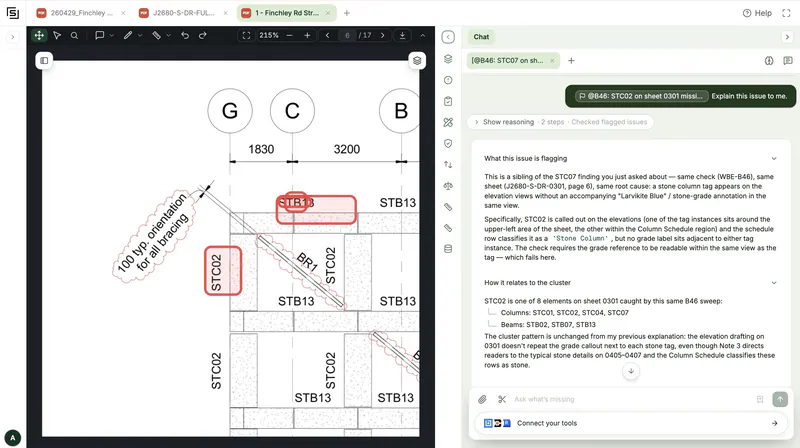Open the up-down arrows compare icon
Screen dimensions: 800x448
point(448,164)
